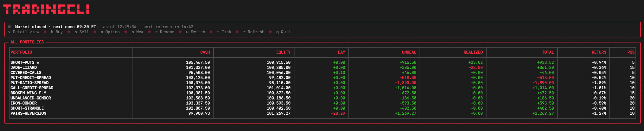Open Detail view shortcut

click(24, 32)
